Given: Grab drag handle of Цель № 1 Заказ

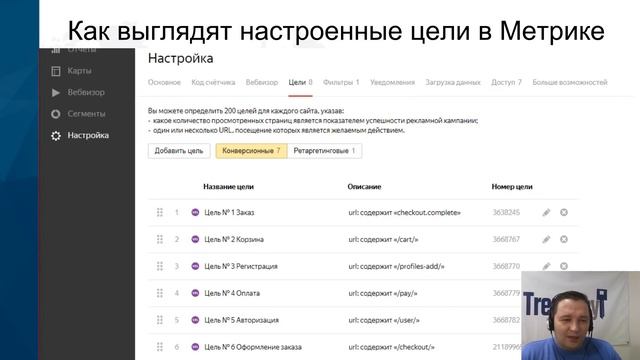Looking at the screenshot, I should 160,212.
